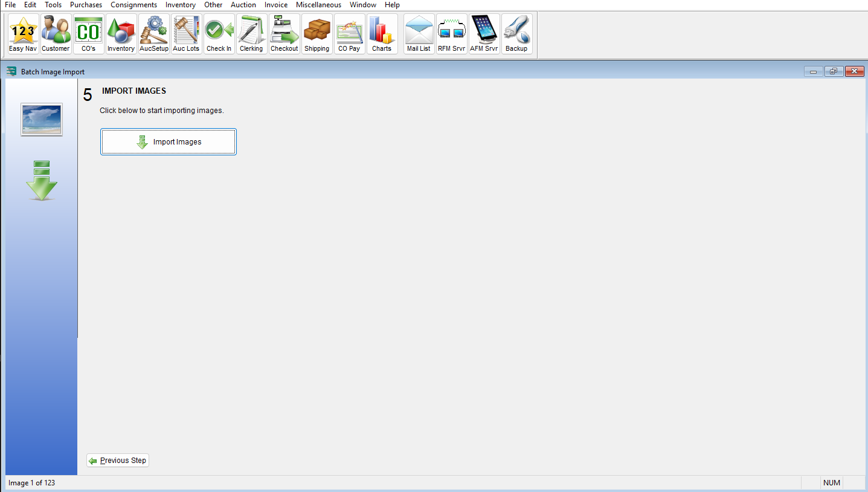The width and height of the screenshot is (868, 492).
Task: Open the AucSetup toolbar icon
Action: point(153,34)
